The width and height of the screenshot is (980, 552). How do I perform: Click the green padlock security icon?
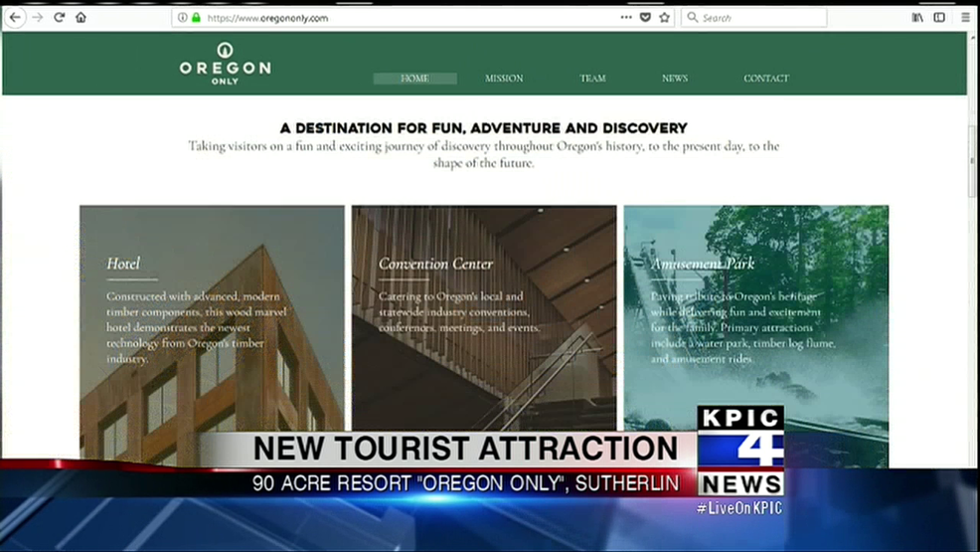click(196, 18)
